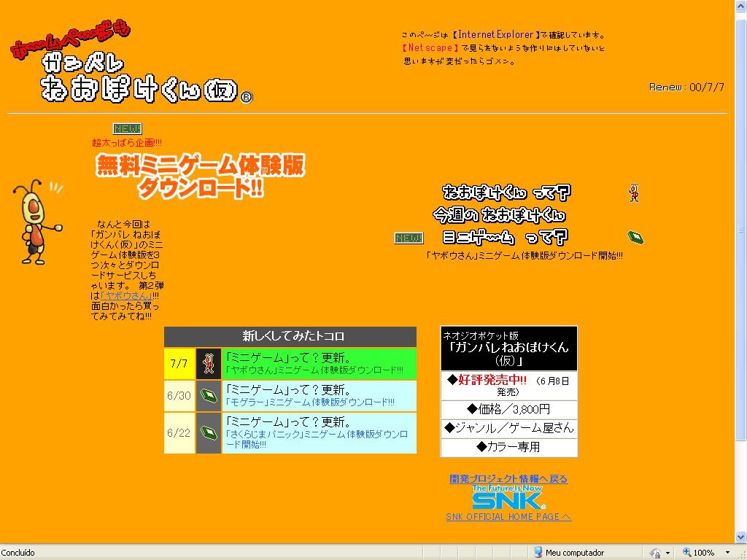Open 「モグラー」ミニゲーム体験版ダウンロード link in 6/30 row
This screenshot has height=560, width=747.
coord(309,402)
